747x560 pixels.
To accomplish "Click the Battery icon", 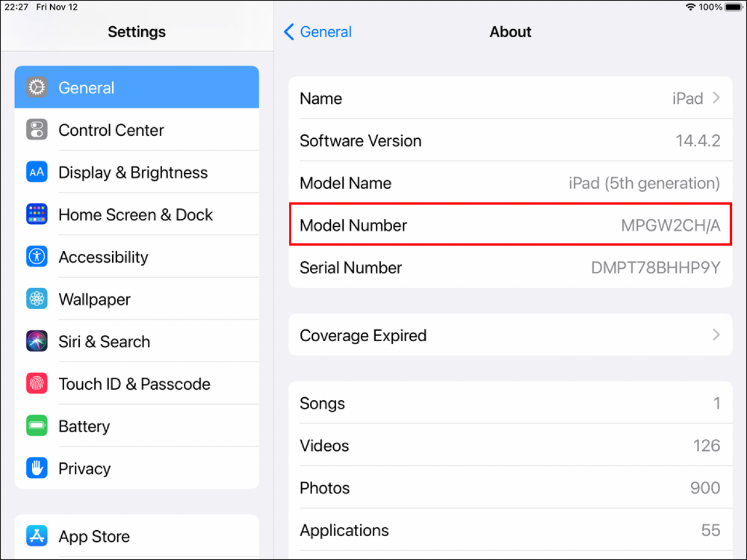I will pos(37,425).
